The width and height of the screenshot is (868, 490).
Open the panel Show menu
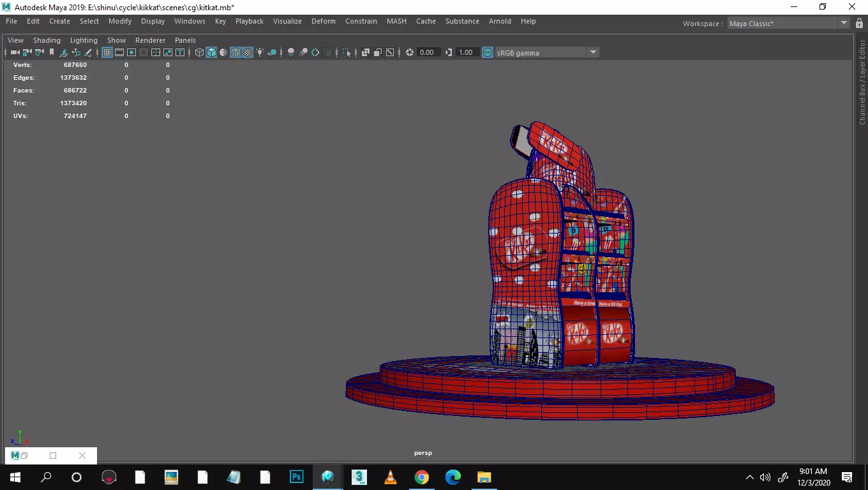(x=116, y=40)
